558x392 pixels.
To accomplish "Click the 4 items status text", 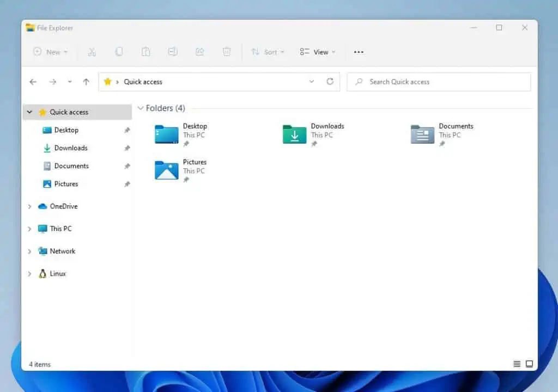I will pos(40,364).
